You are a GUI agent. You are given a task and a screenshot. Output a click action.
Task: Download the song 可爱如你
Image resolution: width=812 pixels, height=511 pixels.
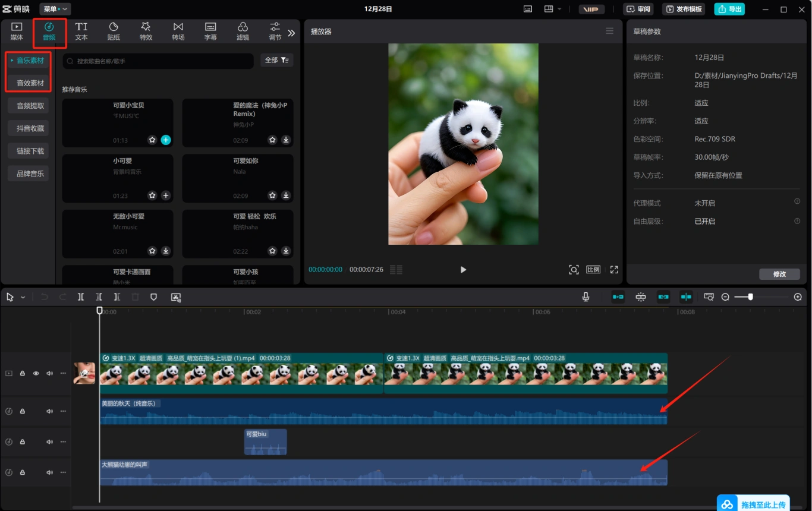click(x=286, y=195)
